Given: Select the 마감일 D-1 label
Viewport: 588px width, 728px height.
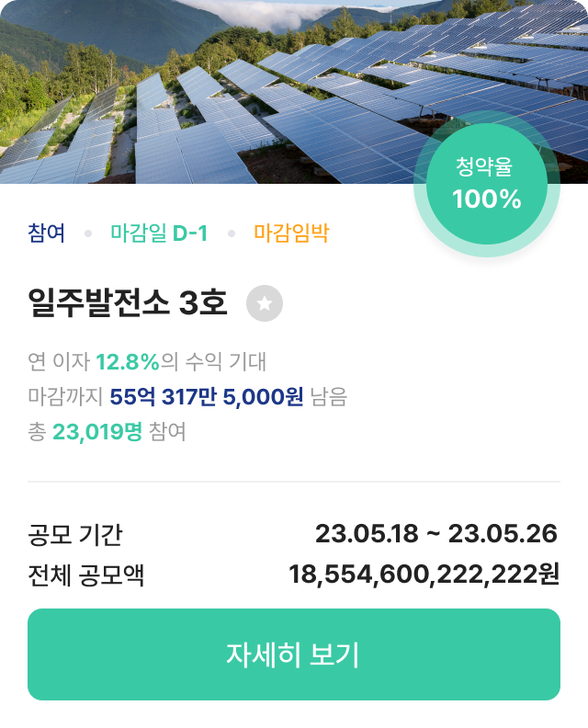Looking at the screenshot, I should point(159,233).
